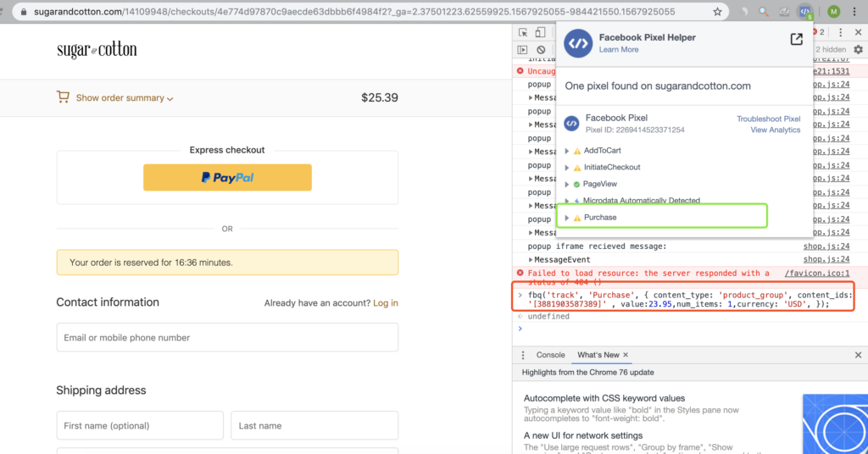Expand Show order summary
The height and width of the screenshot is (454, 868).
click(125, 98)
